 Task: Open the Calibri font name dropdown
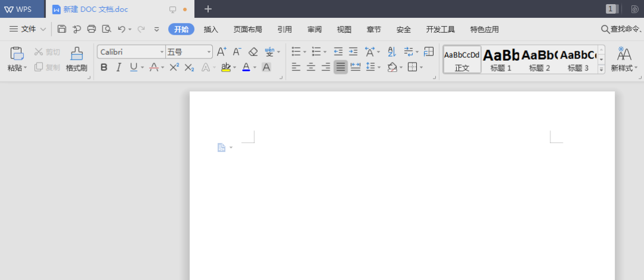[162, 52]
